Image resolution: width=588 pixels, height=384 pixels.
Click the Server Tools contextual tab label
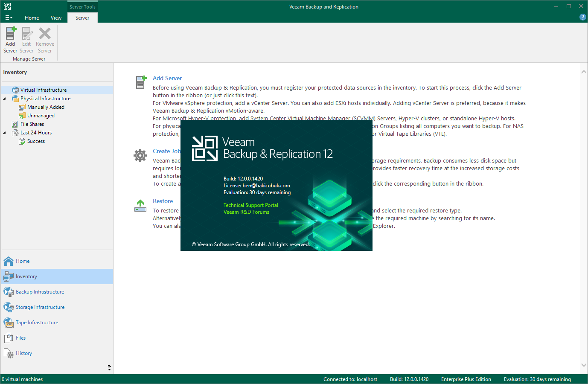(x=82, y=7)
